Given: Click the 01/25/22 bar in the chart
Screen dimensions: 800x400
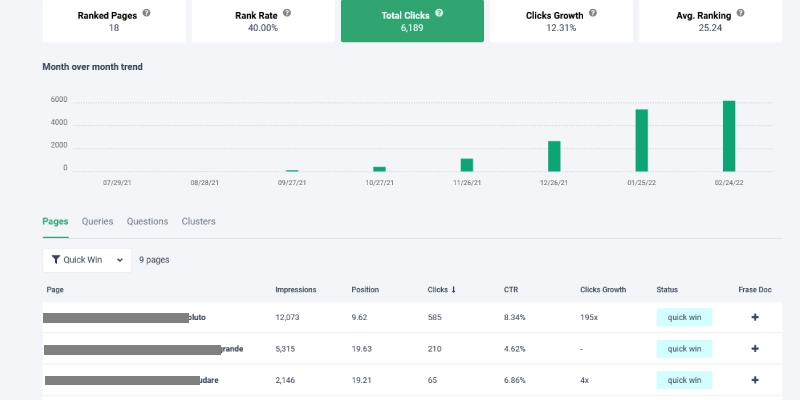Looking at the screenshot, I should click(x=641, y=140).
